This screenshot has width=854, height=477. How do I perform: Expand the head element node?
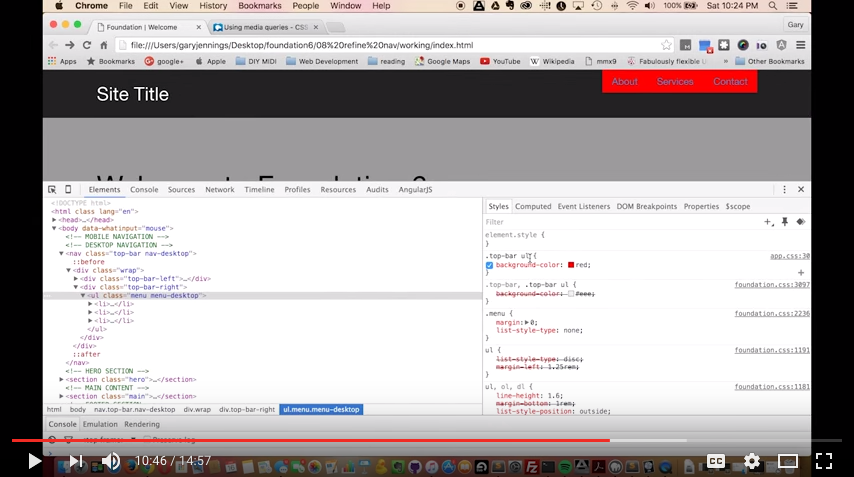[x=54, y=220]
